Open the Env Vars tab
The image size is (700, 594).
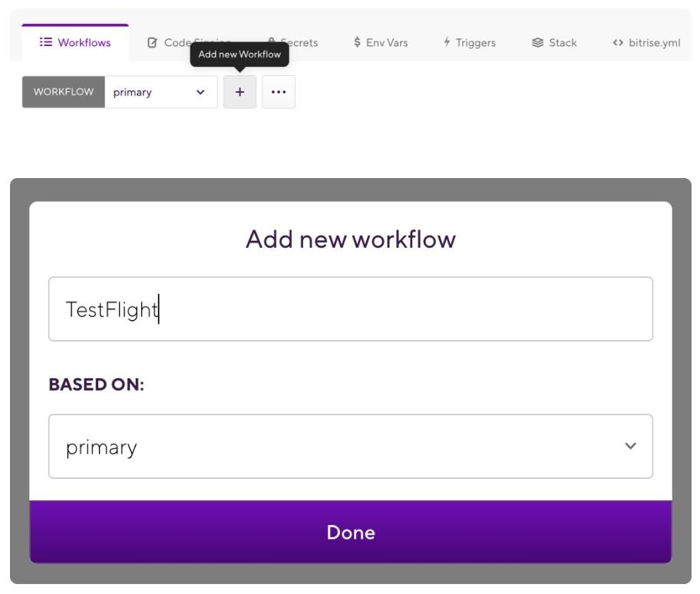point(386,43)
